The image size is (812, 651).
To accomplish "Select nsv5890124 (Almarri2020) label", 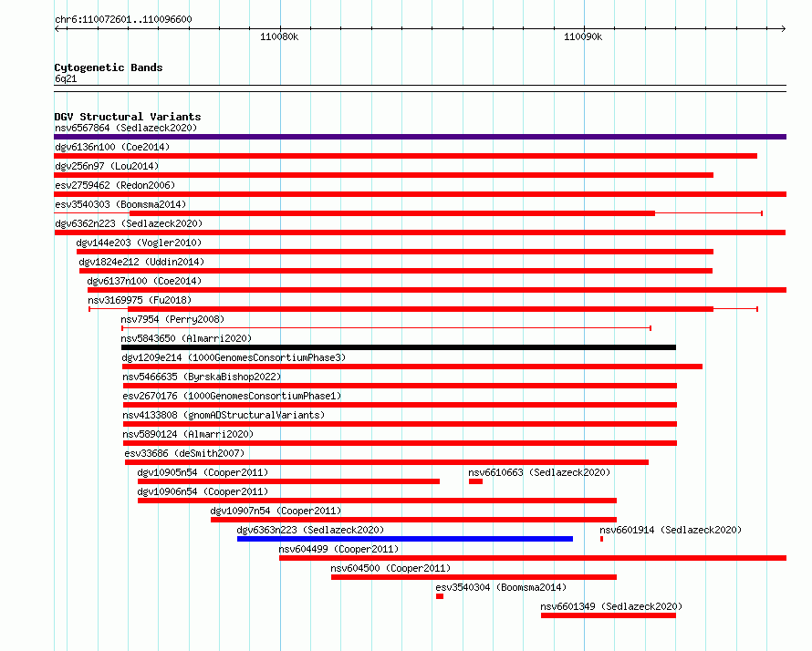I will click(x=188, y=434).
